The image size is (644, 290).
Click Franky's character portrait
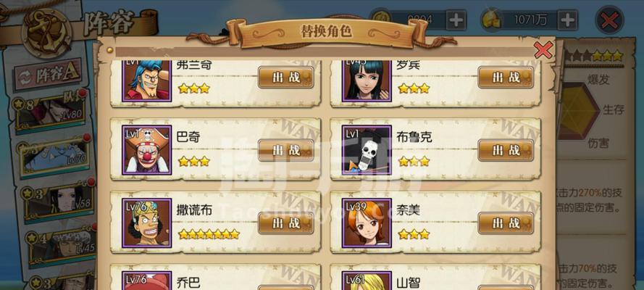(x=146, y=80)
